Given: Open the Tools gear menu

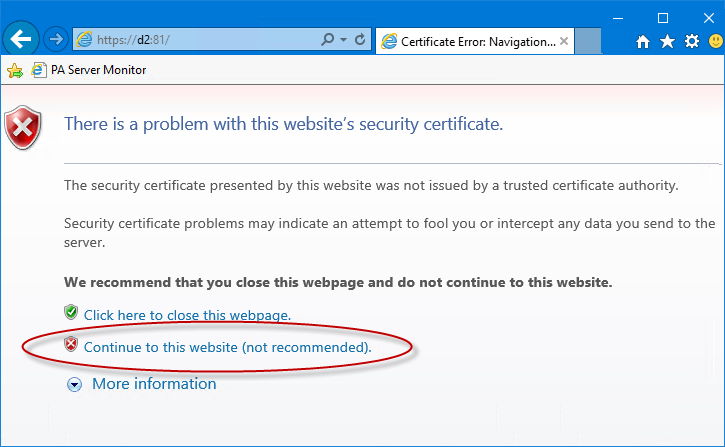Looking at the screenshot, I should (691, 42).
